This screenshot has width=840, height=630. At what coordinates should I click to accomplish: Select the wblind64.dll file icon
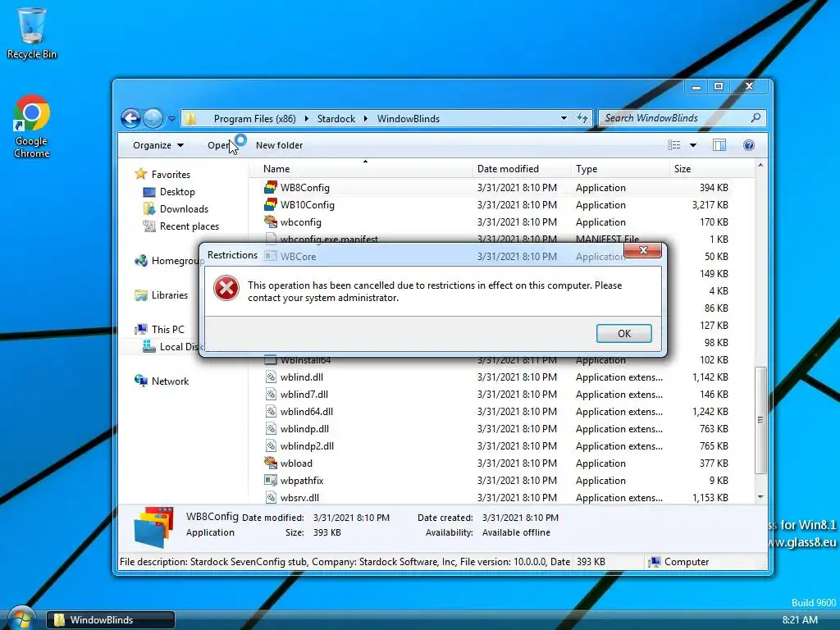[271, 412]
